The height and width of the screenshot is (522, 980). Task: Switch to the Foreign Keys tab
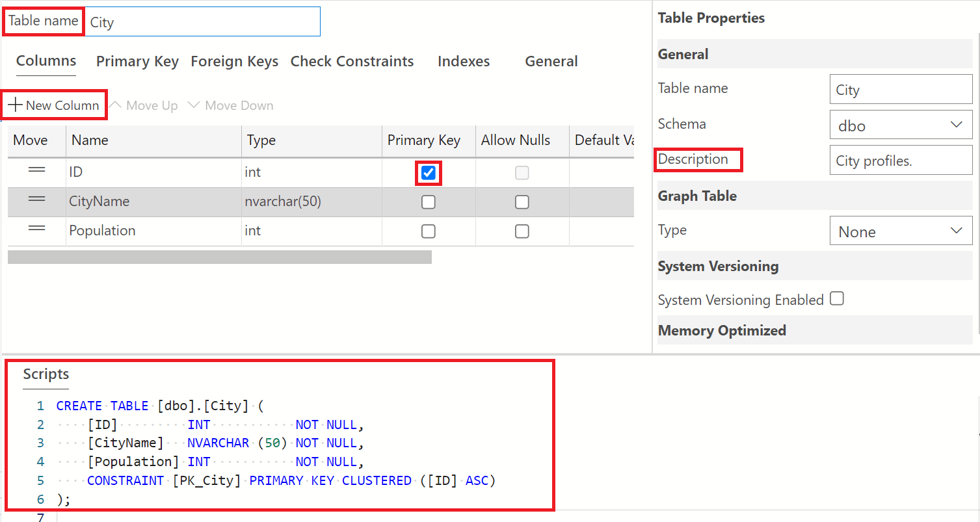pos(234,61)
